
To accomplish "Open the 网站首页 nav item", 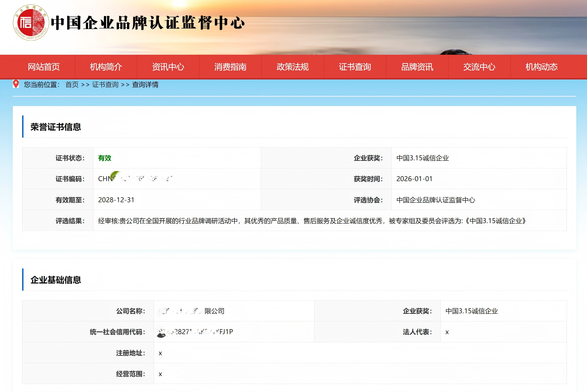I will click(44, 67).
